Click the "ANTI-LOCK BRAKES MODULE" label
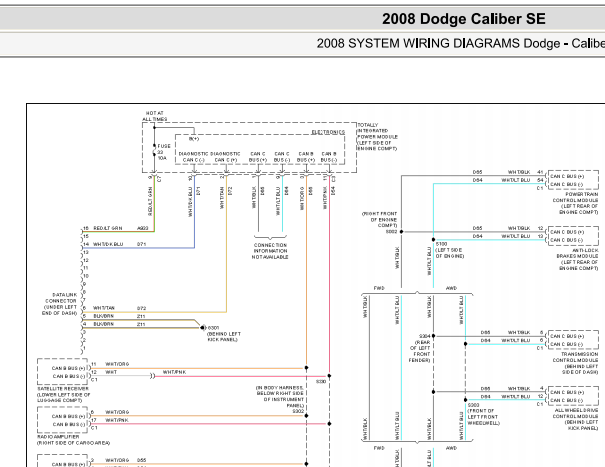 (x=577, y=259)
